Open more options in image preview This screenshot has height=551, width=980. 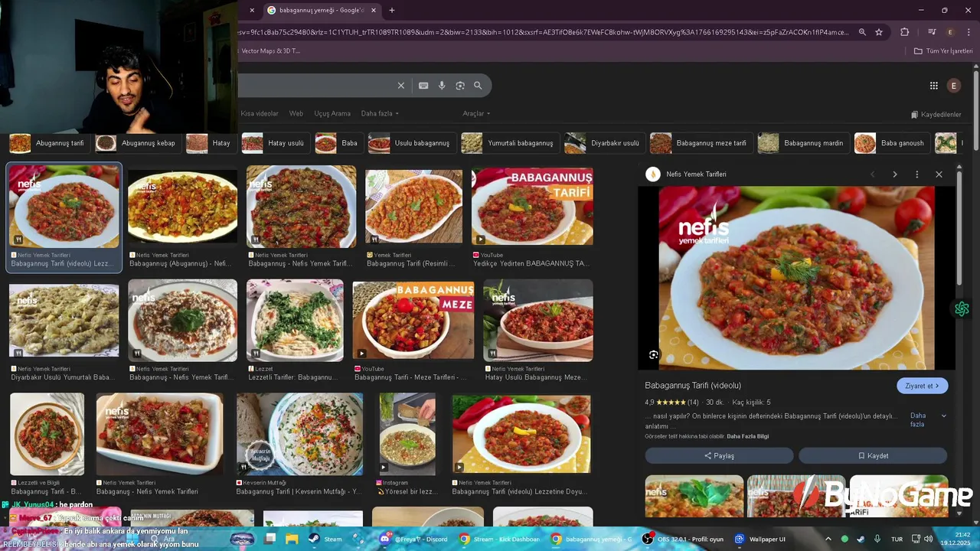pos(916,174)
